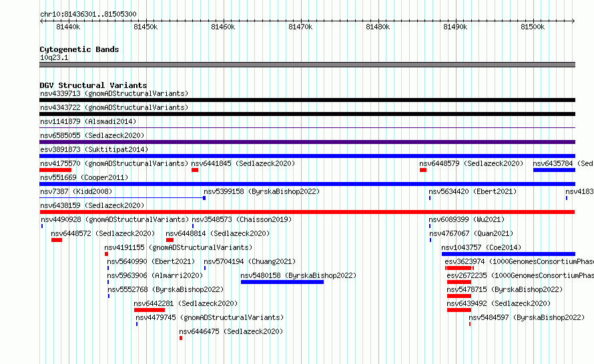Viewport: 594px width, 364px height.
Task: Click nsv4479745 gnomAD variant label
Action: click(x=210, y=317)
